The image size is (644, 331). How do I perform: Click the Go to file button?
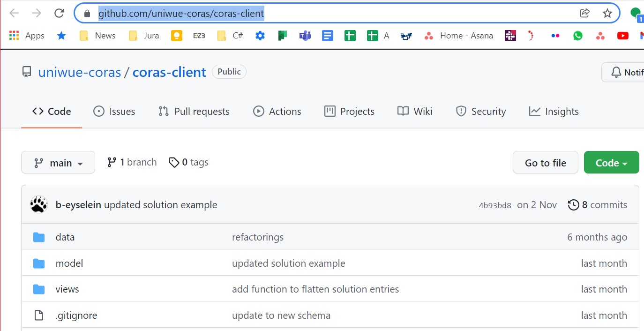(545, 163)
